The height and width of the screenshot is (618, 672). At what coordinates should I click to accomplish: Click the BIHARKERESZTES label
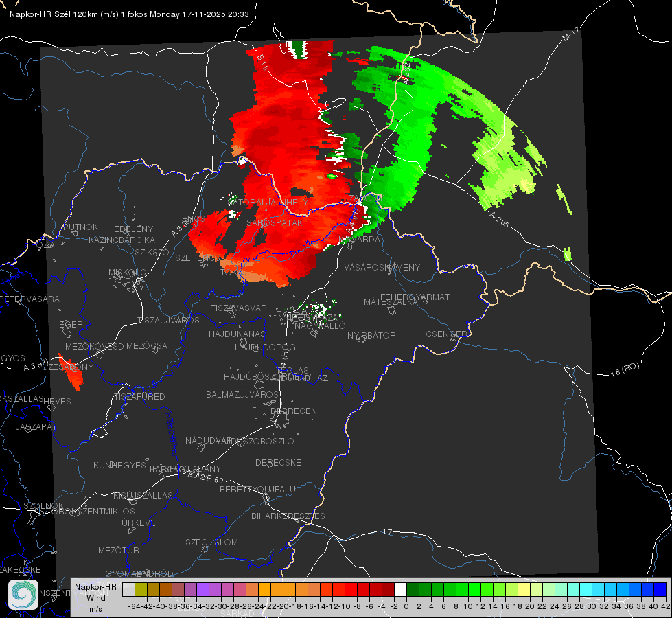point(288,516)
